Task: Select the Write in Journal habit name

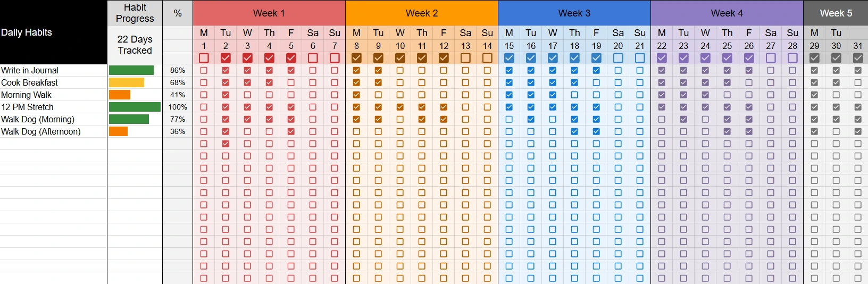Action: tap(30, 70)
